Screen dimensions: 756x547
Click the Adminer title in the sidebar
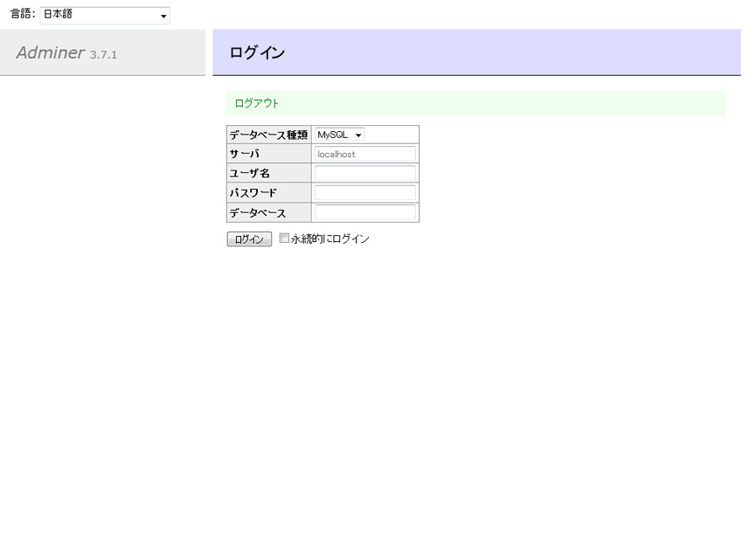click(x=50, y=52)
